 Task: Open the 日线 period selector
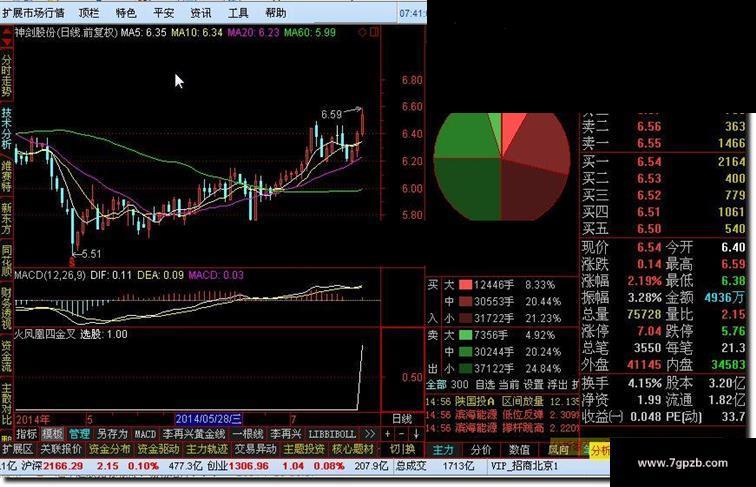pos(401,419)
